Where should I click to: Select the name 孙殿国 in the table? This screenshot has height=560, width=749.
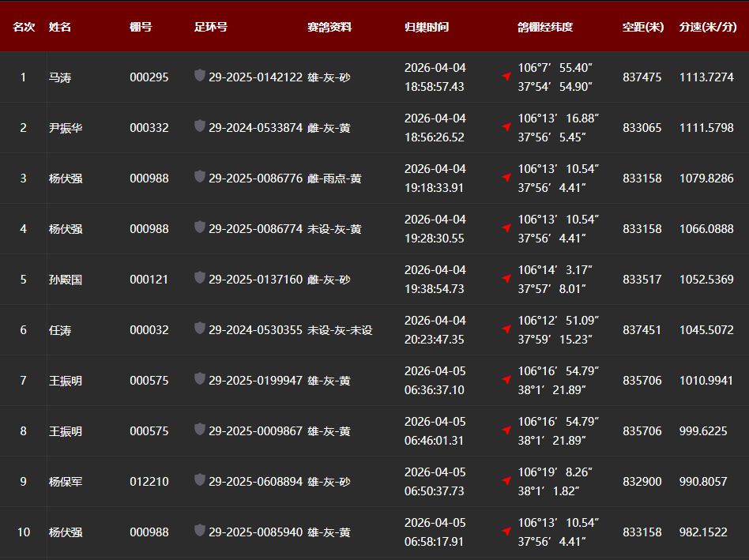click(x=66, y=280)
